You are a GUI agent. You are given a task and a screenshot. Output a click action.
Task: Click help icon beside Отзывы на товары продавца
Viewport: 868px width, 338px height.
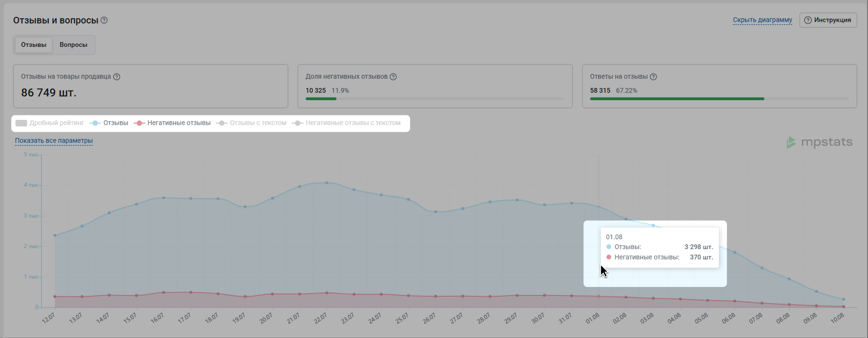[117, 77]
